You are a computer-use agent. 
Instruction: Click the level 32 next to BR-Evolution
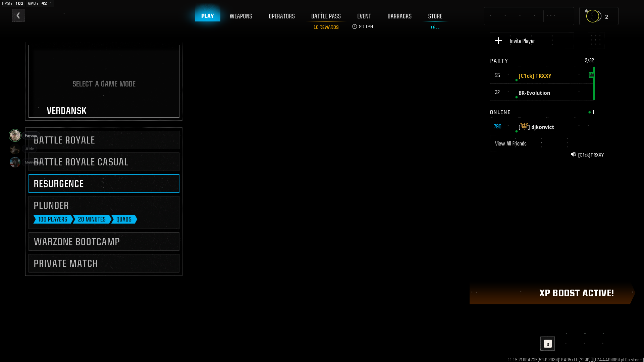pos(497,93)
